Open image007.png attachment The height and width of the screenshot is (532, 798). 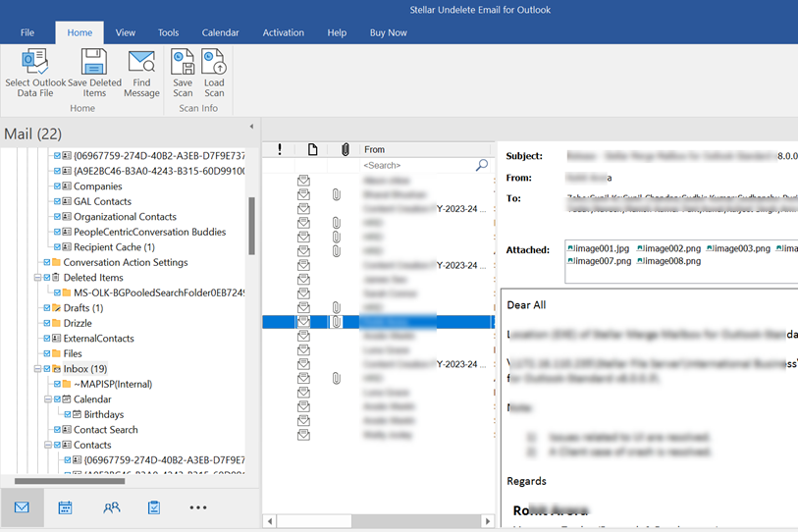[x=599, y=261]
